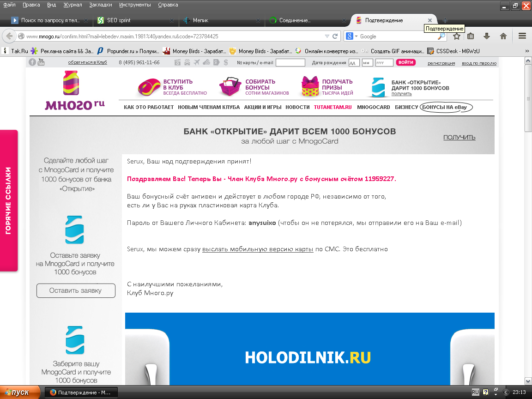Click the scrollbar down arrow
Image resolution: width=532 pixels, height=399 pixels.
[x=528, y=381]
